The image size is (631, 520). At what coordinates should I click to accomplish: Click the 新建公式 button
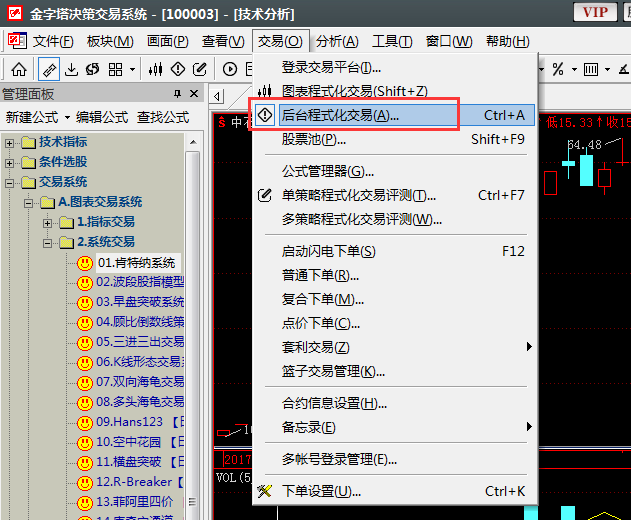(x=32, y=118)
